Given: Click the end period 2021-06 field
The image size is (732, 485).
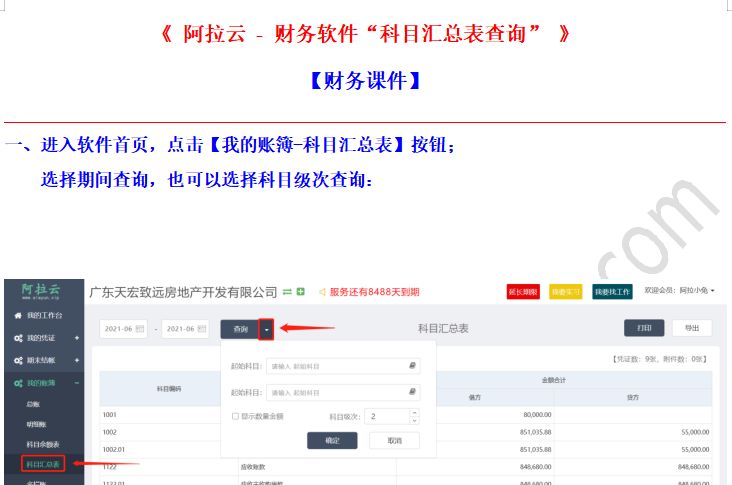Looking at the screenshot, I should (185, 329).
